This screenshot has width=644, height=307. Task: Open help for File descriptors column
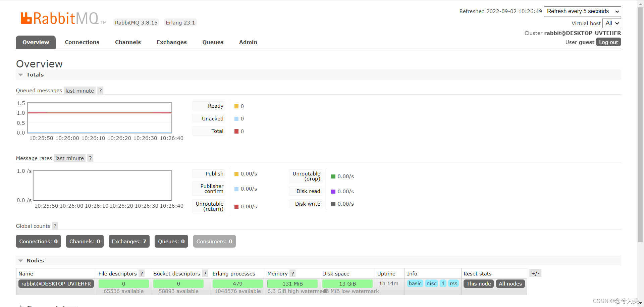click(142, 273)
